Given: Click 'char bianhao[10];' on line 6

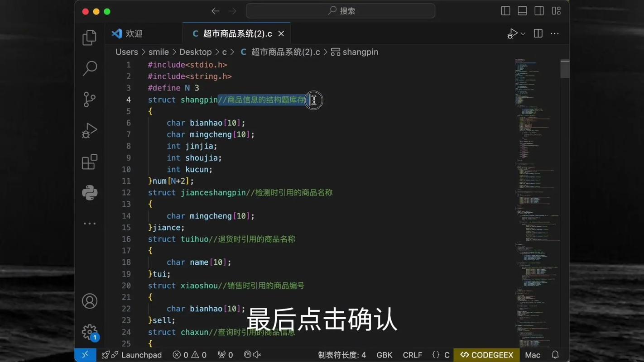Looking at the screenshot, I should pyautogui.click(x=206, y=123).
